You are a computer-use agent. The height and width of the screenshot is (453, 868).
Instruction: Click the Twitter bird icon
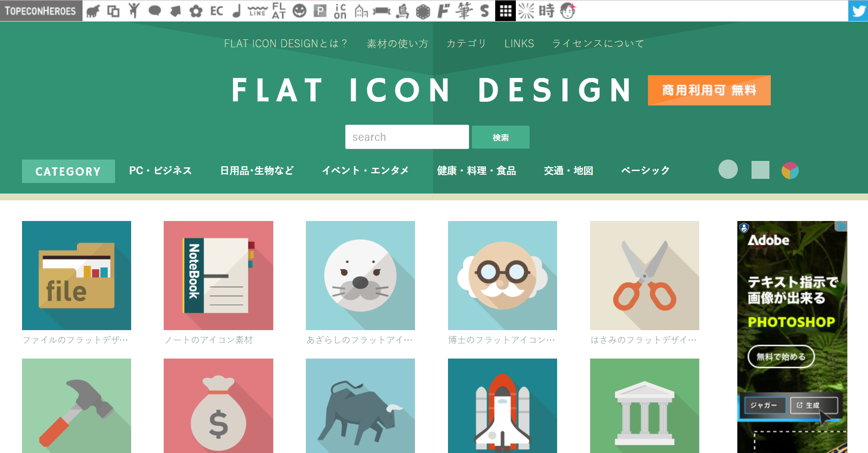pyautogui.click(x=858, y=11)
